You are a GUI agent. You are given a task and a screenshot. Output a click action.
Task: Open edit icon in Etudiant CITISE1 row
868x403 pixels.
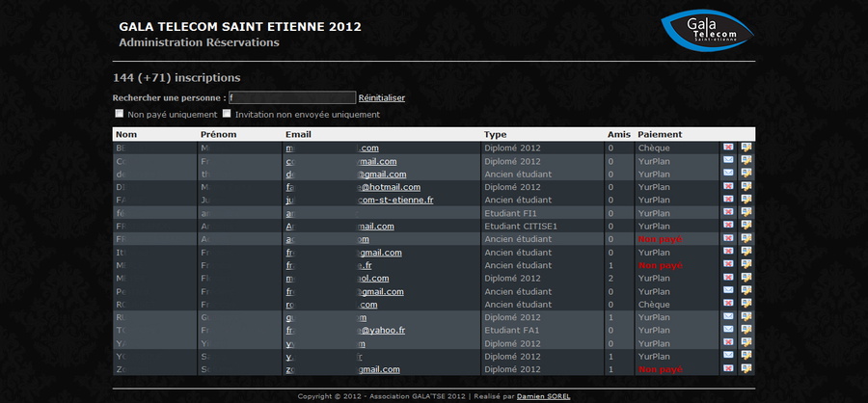pyautogui.click(x=746, y=226)
